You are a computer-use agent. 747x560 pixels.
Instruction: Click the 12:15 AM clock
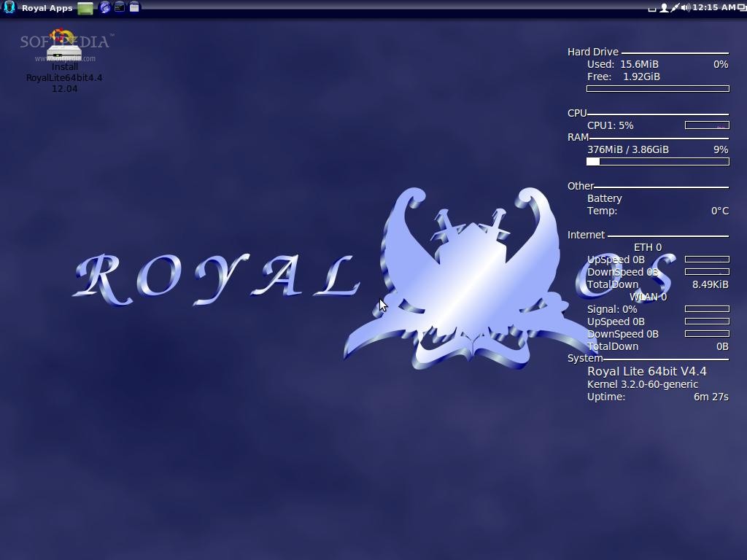[x=713, y=7]
